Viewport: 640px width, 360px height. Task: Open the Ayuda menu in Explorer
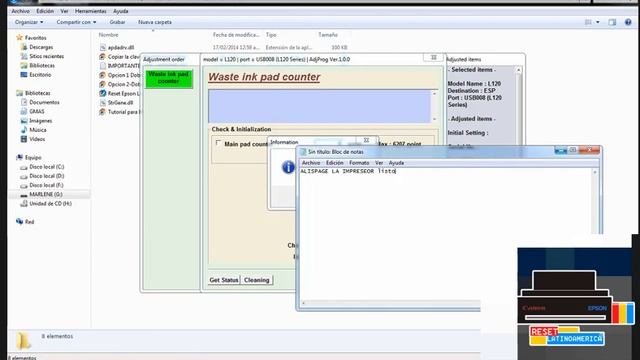coord(120,11)
